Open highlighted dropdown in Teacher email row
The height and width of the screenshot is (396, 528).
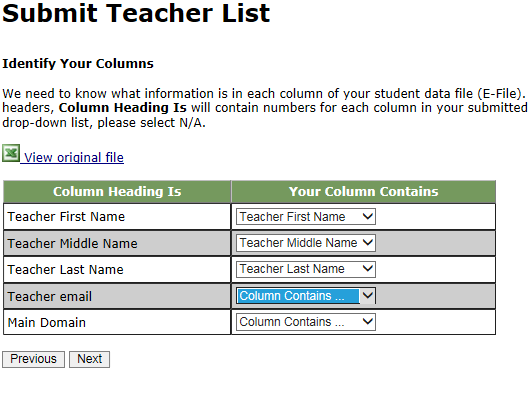[306, 296]
